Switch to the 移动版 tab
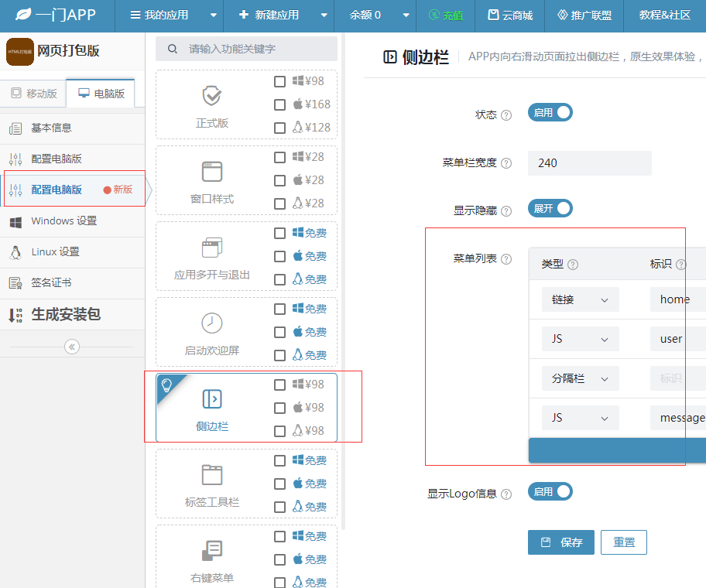 34,93
